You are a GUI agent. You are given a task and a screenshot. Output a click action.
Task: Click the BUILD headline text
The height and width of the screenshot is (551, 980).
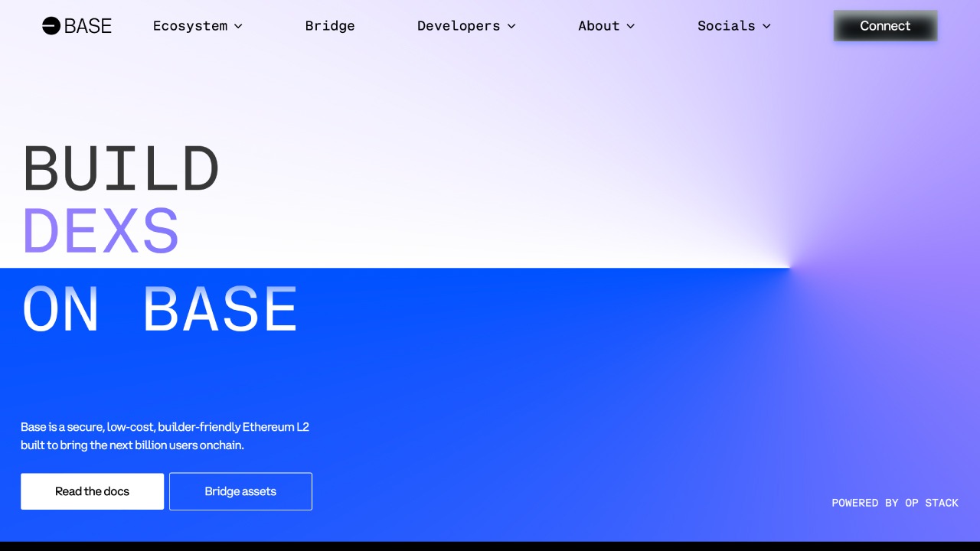122,169
